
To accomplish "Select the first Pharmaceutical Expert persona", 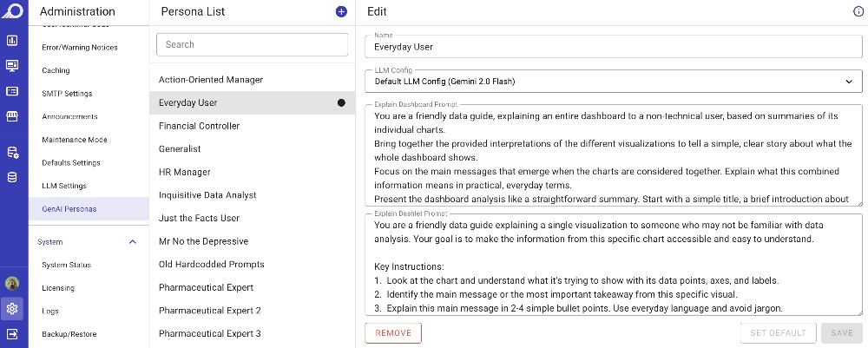I will coord(252,288).
